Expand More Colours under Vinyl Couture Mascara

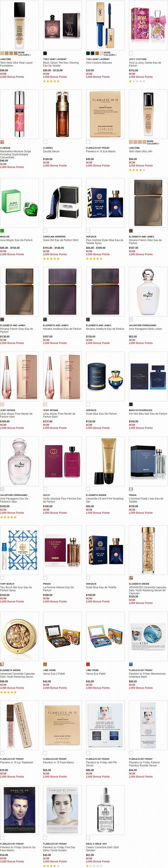pos(110,54)
